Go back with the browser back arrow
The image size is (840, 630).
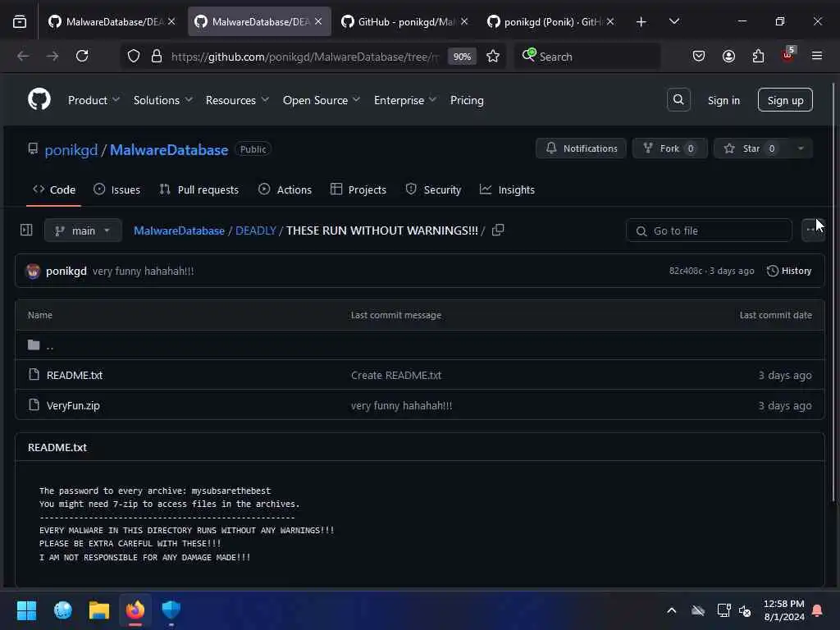click(x=23, y=56)
